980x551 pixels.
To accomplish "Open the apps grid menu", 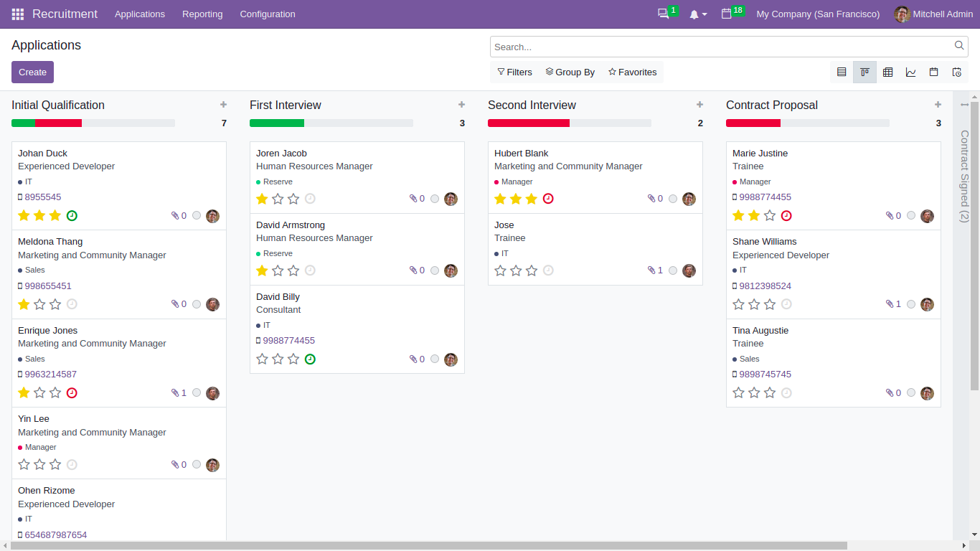I will pyautogui.click(x=17, y=14).
